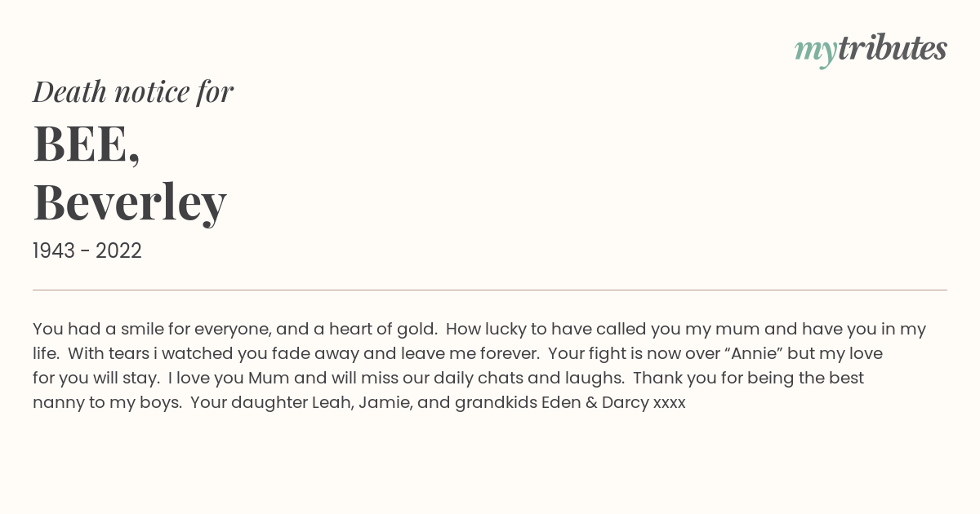Click the mytributes logo
The height and width of the screenshot is (514, 980).
871,50
